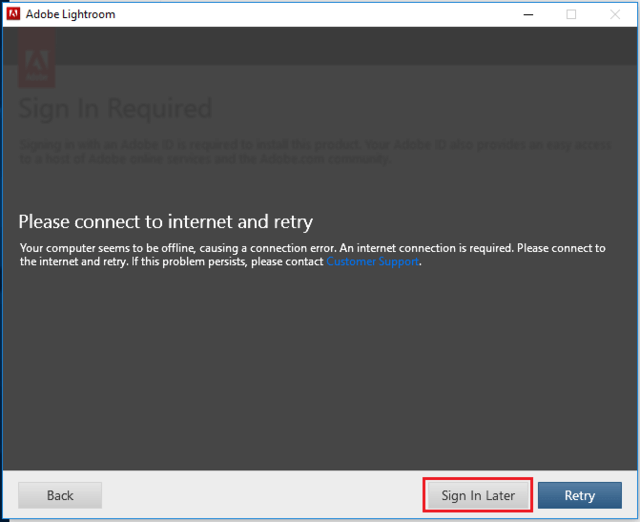Go back with the Back button

click(x=60, y=495)
